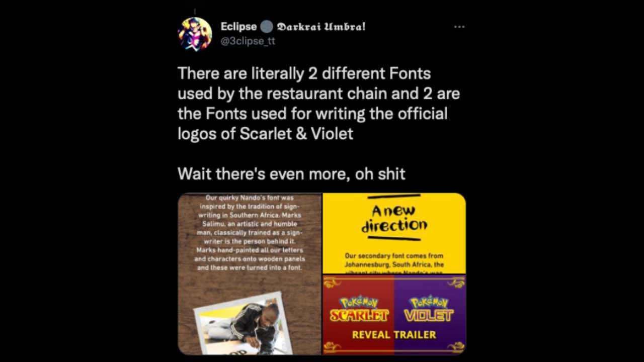Open the three-dot more options menu
Viewport: 644px width, 362px height.
[459, 27]
